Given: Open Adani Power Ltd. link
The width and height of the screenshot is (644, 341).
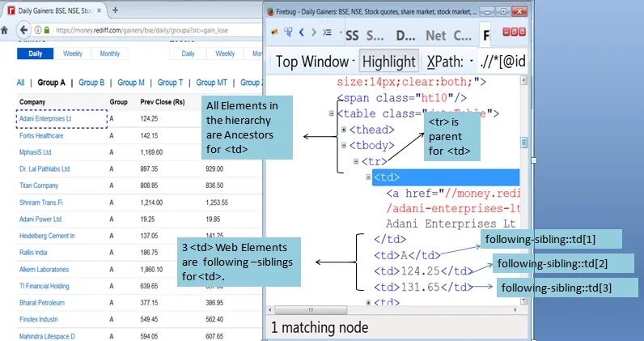Looking at the screenshot, I should [x=40, y=220].
